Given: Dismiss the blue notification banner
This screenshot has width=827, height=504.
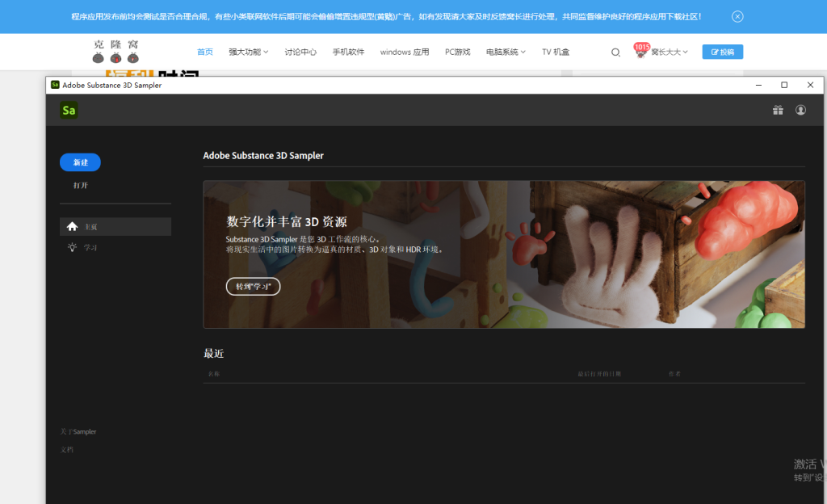Looking at the screenshot, I should [737, 16].
